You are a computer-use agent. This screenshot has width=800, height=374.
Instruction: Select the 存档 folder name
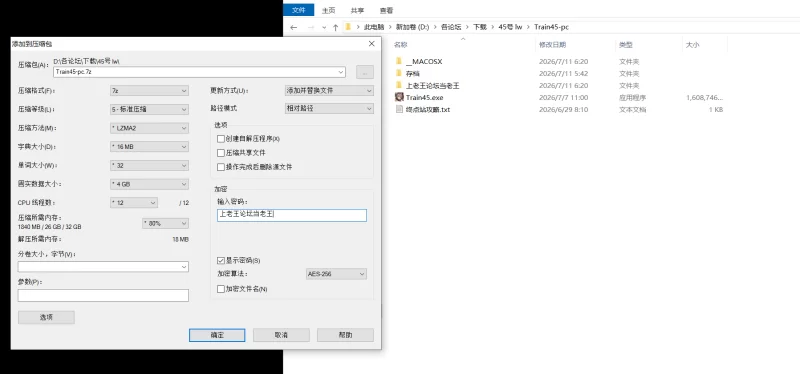[413, 73]
